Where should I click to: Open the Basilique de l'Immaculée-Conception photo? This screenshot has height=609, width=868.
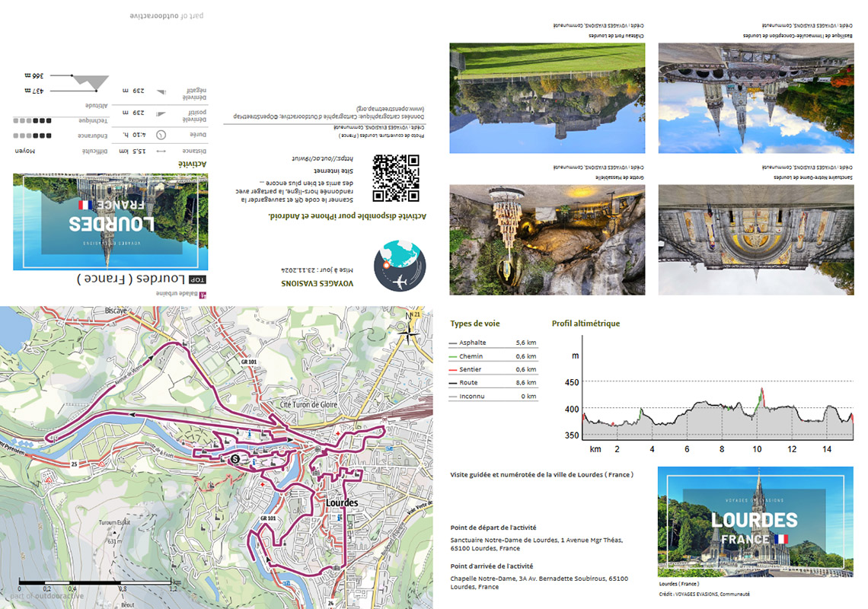coord(756,98)
